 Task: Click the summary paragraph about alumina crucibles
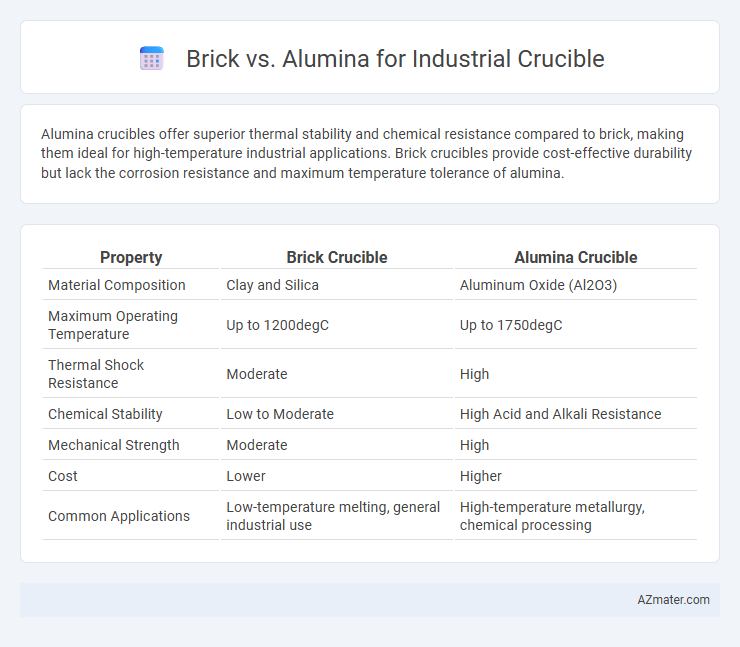click(366, 153)
